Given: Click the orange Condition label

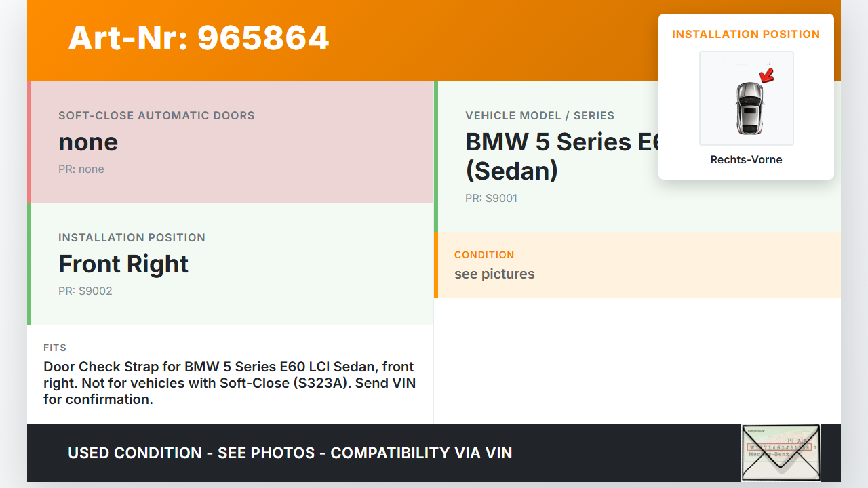Looking at the screenshot, I should 484,255.
